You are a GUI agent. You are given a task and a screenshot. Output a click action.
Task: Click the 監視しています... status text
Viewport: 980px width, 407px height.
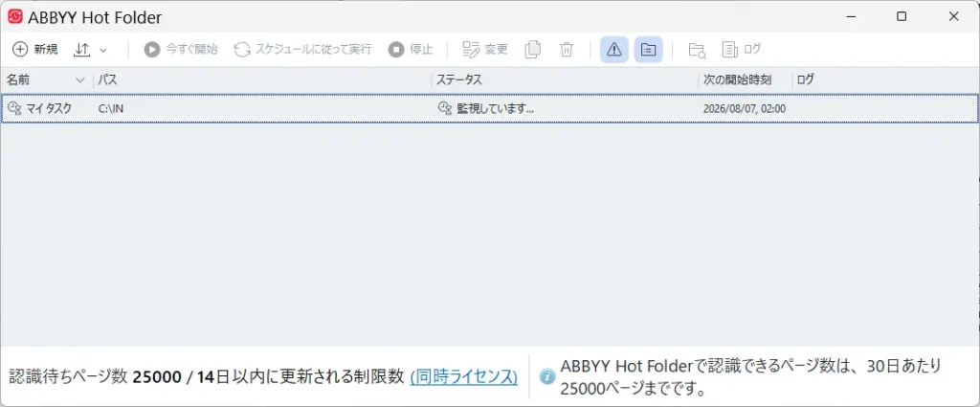496,109
